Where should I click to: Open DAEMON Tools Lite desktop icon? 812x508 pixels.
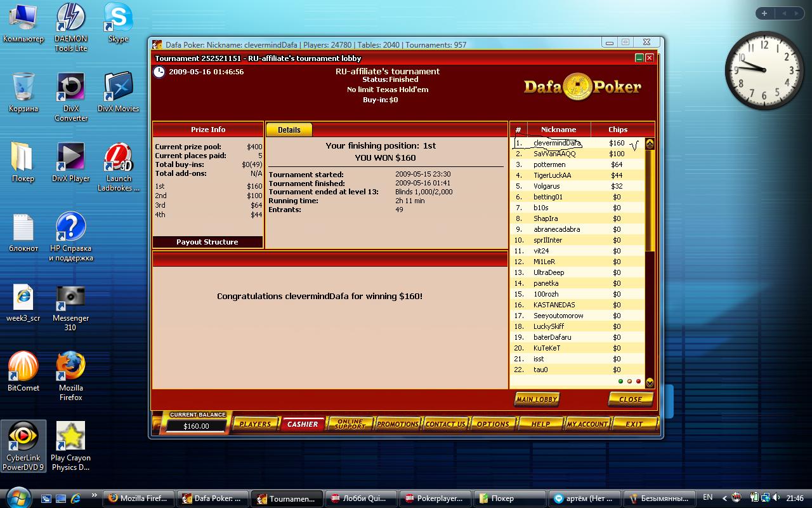(x=70, y=18)
